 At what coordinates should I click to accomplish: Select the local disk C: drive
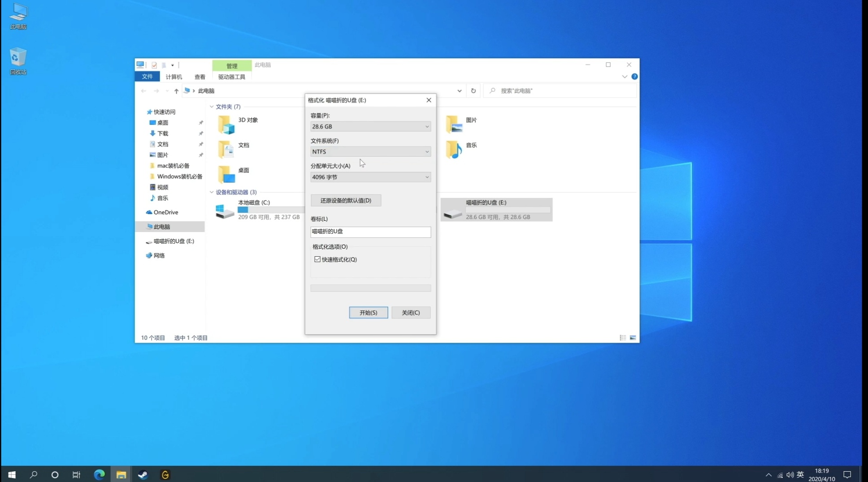tap(258, 210)
